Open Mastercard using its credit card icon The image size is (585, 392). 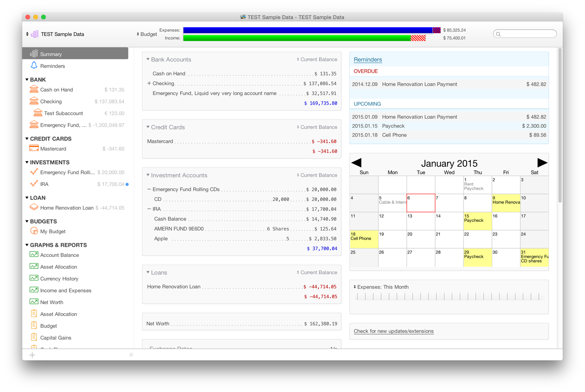click(x=34, y=149)
